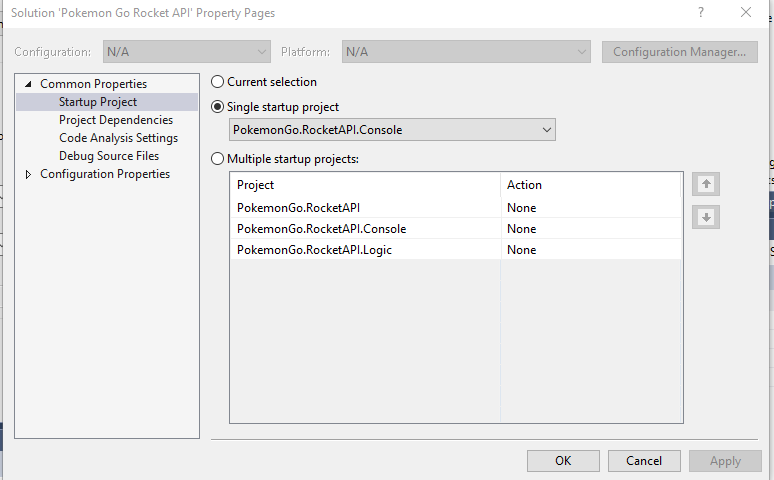Open the Configuration N/A dropdown
This screenshot has height=480, width=774.
[187, 52]
